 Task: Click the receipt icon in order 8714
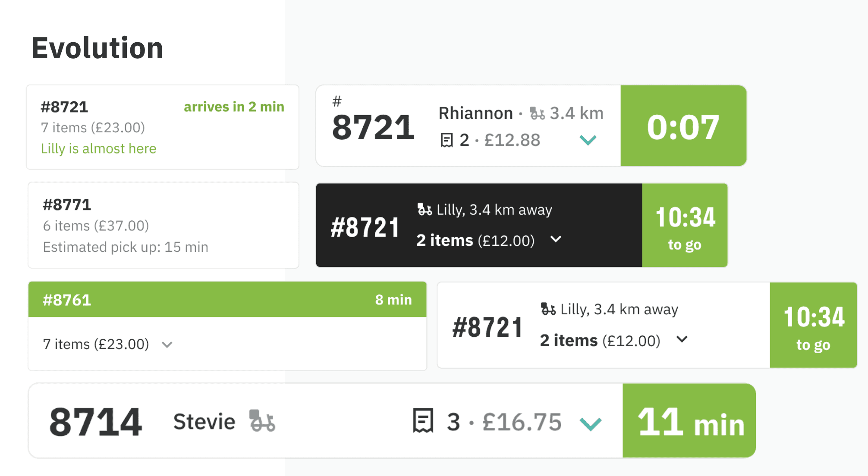click(x=423, y=421)
